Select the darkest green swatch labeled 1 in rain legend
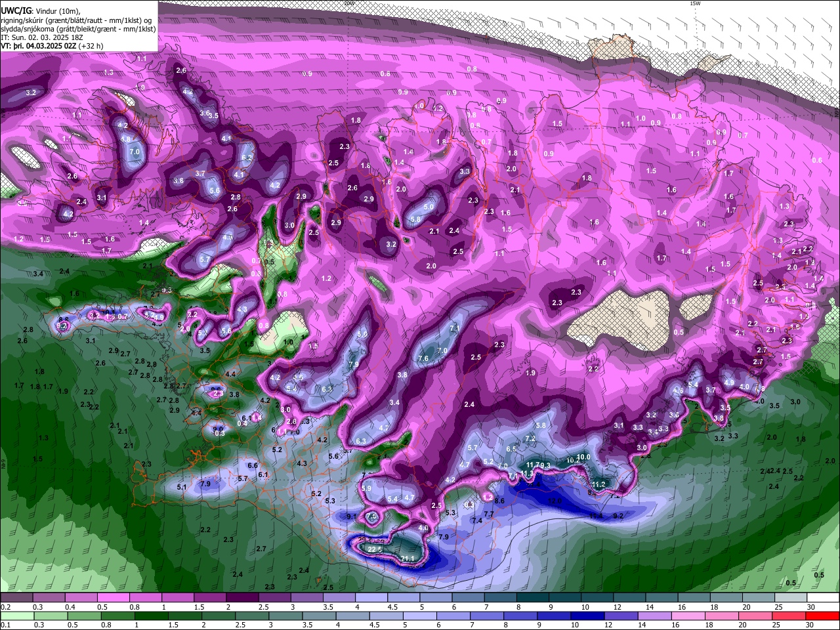Viewport: 840px width, 630px height. 151,616
